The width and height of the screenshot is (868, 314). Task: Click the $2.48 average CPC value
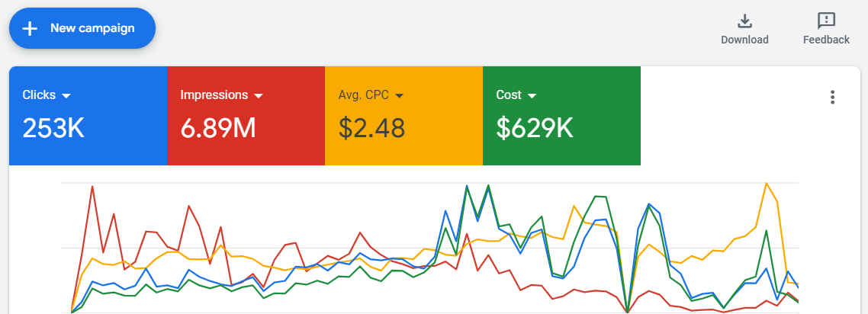point(372,128)
